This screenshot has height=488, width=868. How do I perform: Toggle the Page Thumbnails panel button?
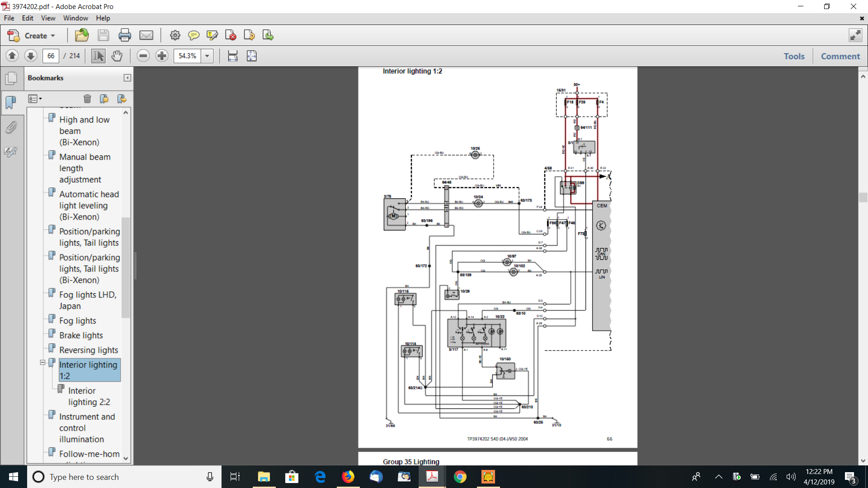11,78
